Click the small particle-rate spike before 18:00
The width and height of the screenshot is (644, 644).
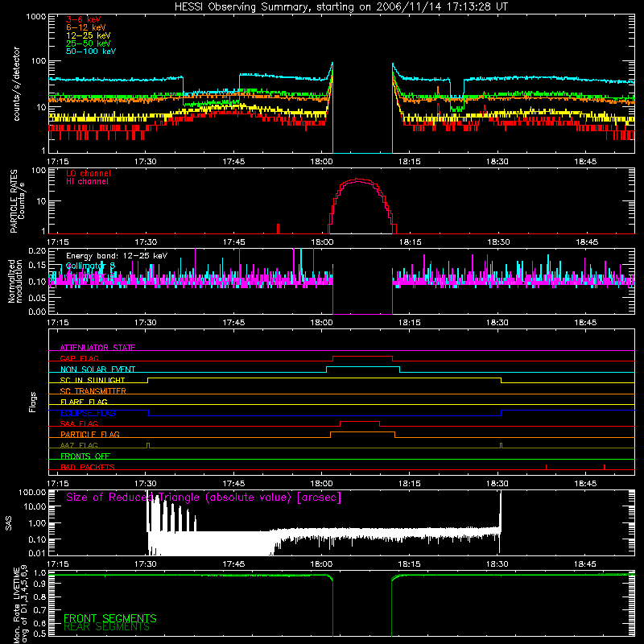[278, 229]
